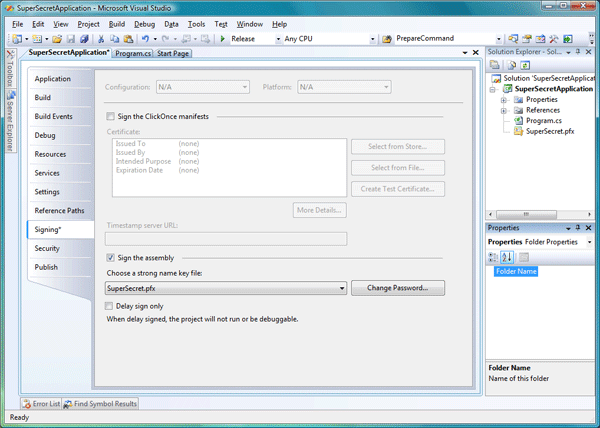
Task: Click the Save All toolbar icon
Action: click(84, 39)
